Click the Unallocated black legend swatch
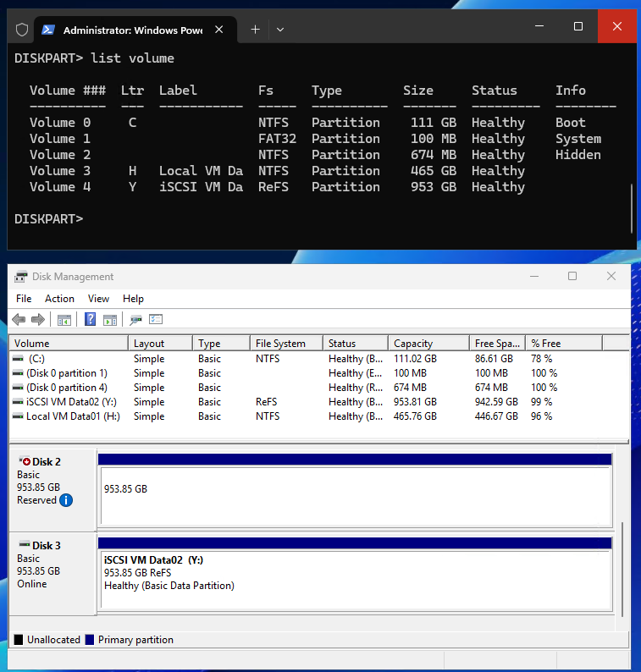 coord(19,640)
